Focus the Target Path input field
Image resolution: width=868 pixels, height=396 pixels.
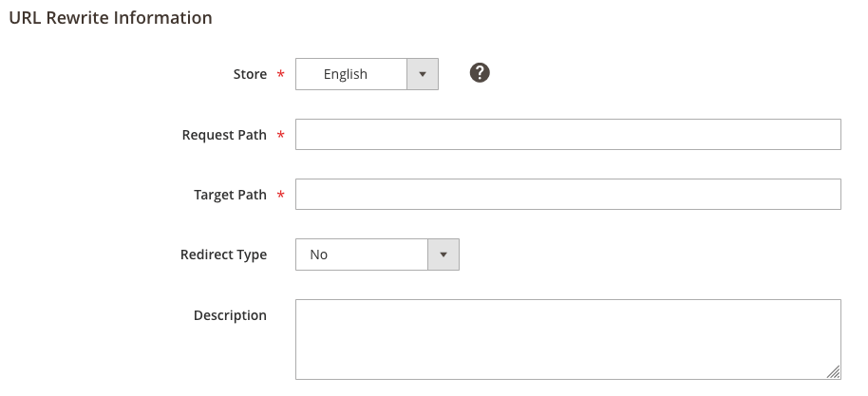pyautogui.click(x=568, y=195)
